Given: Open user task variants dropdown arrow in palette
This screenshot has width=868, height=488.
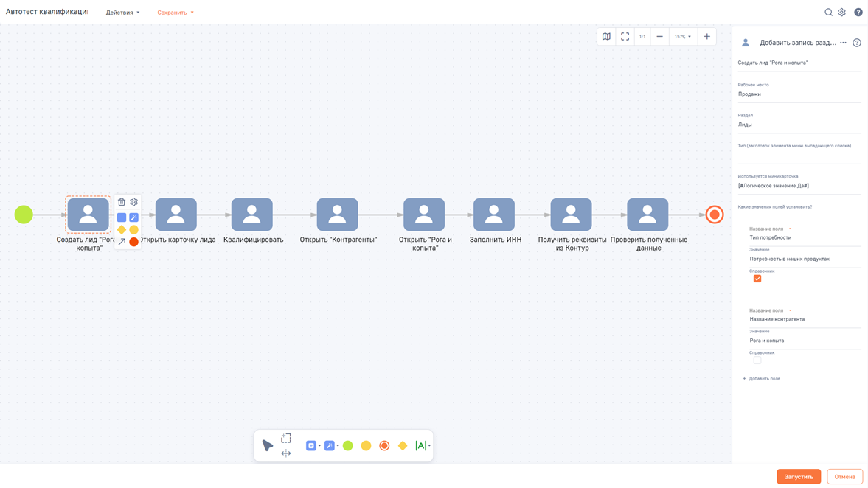Looking at the screenshot, I should click(319, 446).
